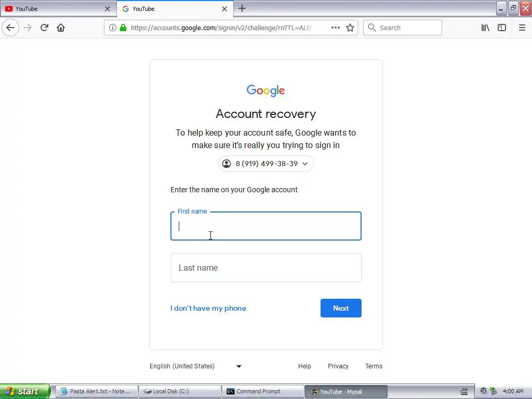Screen dimensions: 532x399
Task: Click the on-screen keyboard tray icon
Action: (x=464, y=392)
